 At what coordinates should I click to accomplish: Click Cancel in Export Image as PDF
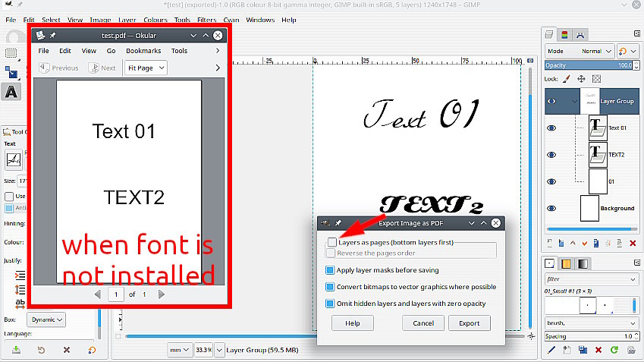[423, 323]
